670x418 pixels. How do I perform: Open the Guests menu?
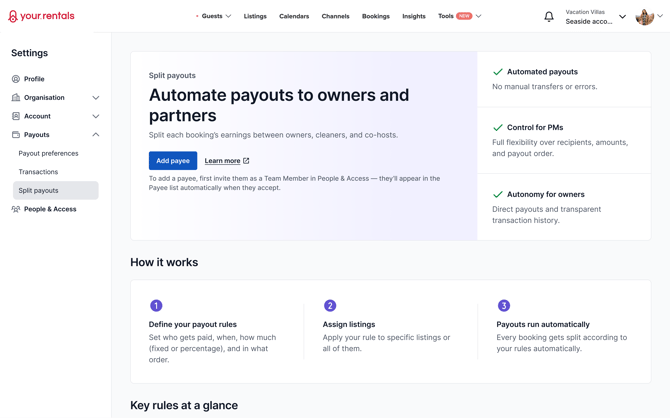[x=212, y=16]
